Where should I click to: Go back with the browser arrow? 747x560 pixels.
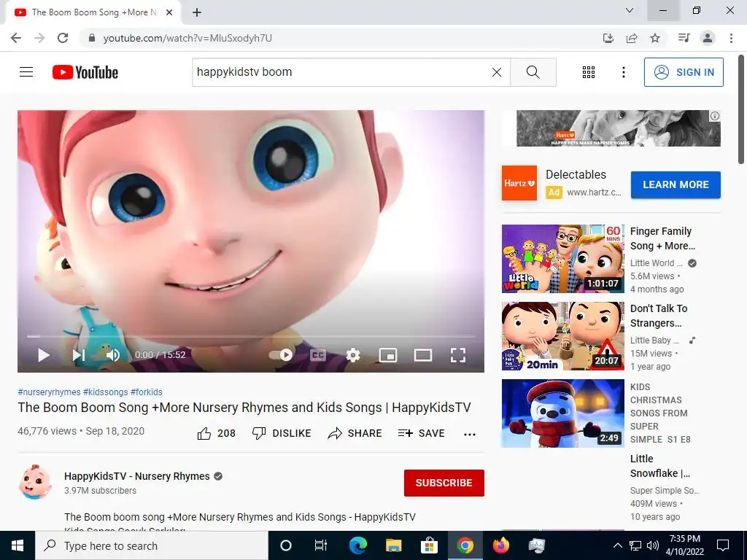click(x=16, y=38)
